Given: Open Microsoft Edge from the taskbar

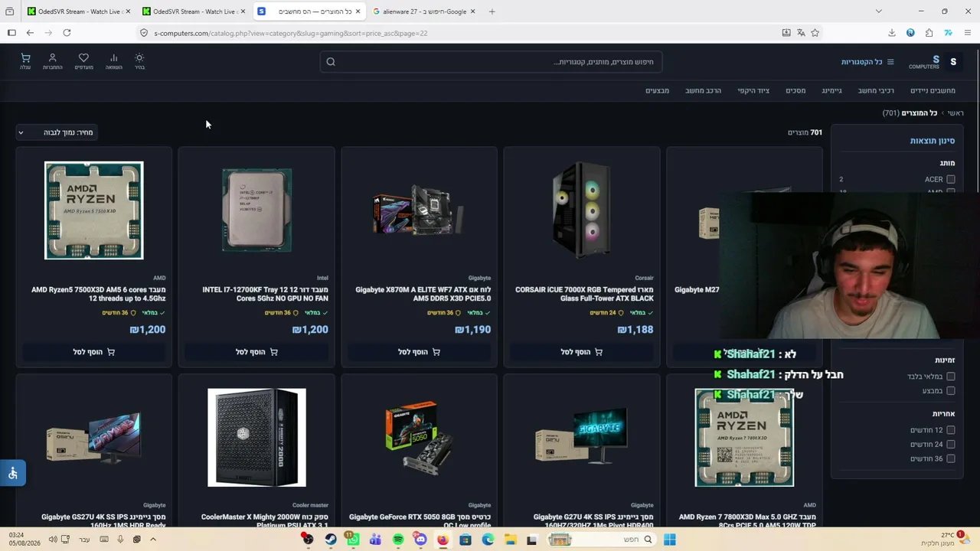Looking at the screenshot, I should pos(488,540).
